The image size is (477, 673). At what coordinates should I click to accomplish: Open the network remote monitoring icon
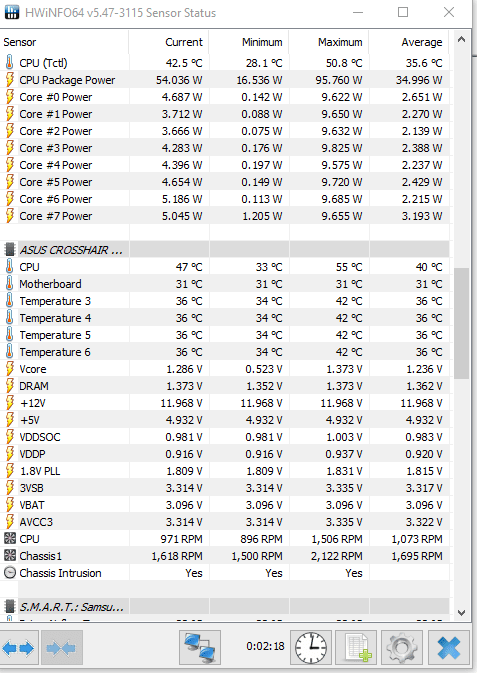(x=200, y=648)
